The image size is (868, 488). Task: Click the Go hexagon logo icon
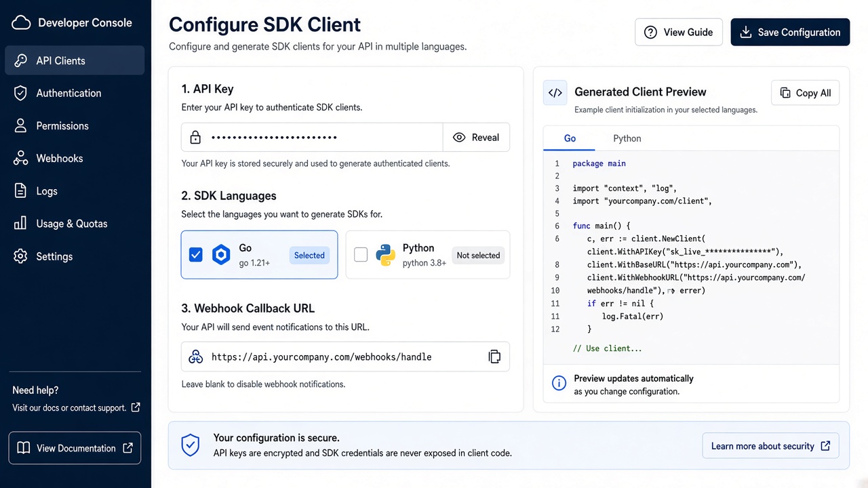(x=221, y=255)
